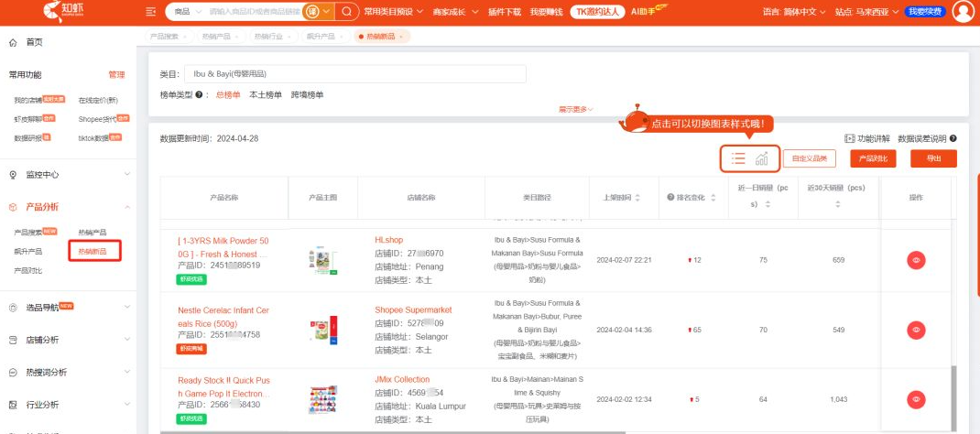980x434 pixels.
Task: Click the orange 译 translate icon
Action: [312, 12]
